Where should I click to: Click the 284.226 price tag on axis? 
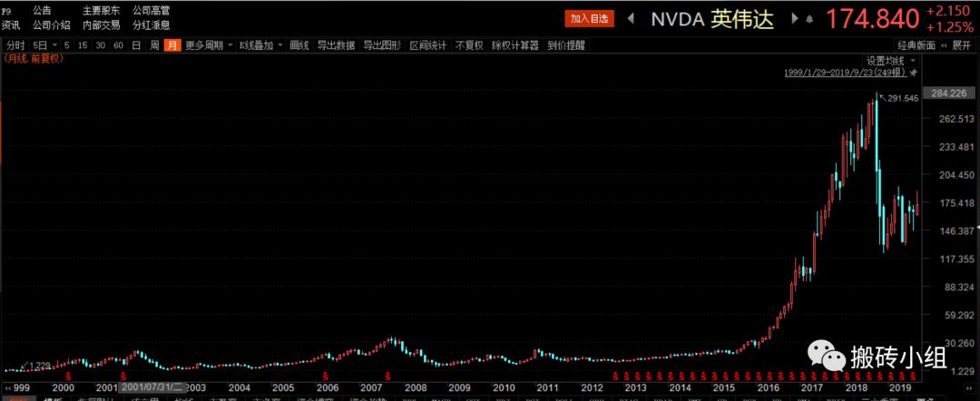pyautogui.click(x=949, y=93)
